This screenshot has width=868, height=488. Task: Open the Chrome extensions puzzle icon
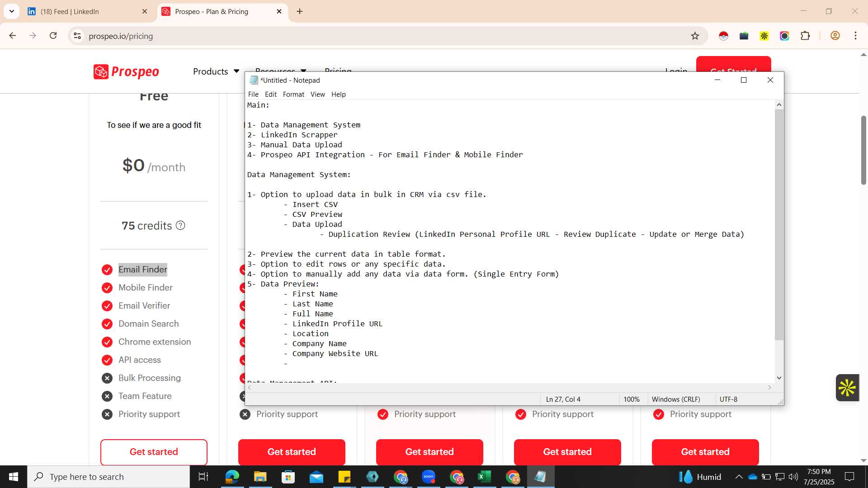coord(805,36)
